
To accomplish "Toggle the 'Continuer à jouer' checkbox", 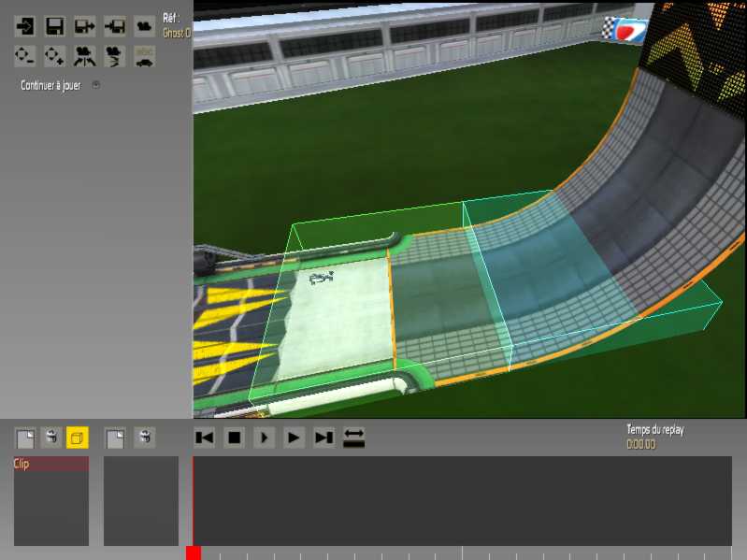I will coord(96,85).
